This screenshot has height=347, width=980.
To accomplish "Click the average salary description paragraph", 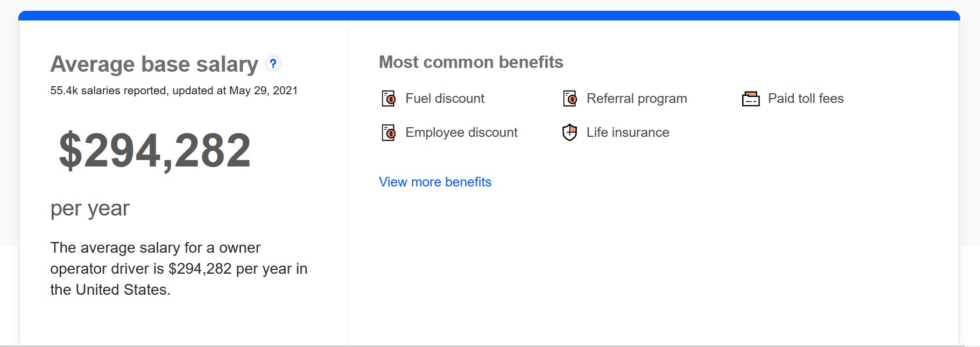I will click(179, 269).
